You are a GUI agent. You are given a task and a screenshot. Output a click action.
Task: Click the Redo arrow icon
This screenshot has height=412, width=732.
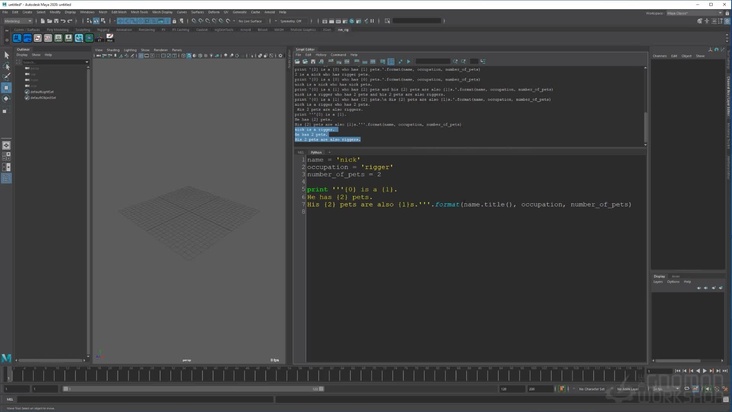70,21
